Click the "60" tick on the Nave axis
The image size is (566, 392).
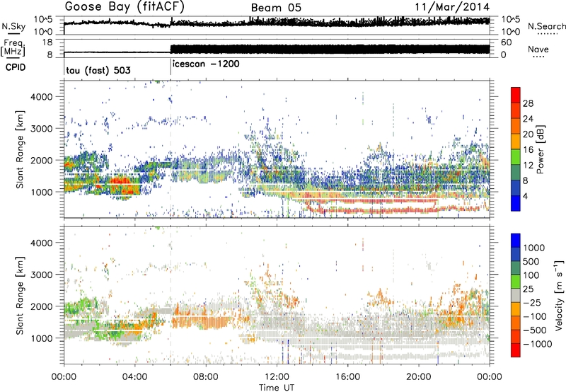pos(507,42)
